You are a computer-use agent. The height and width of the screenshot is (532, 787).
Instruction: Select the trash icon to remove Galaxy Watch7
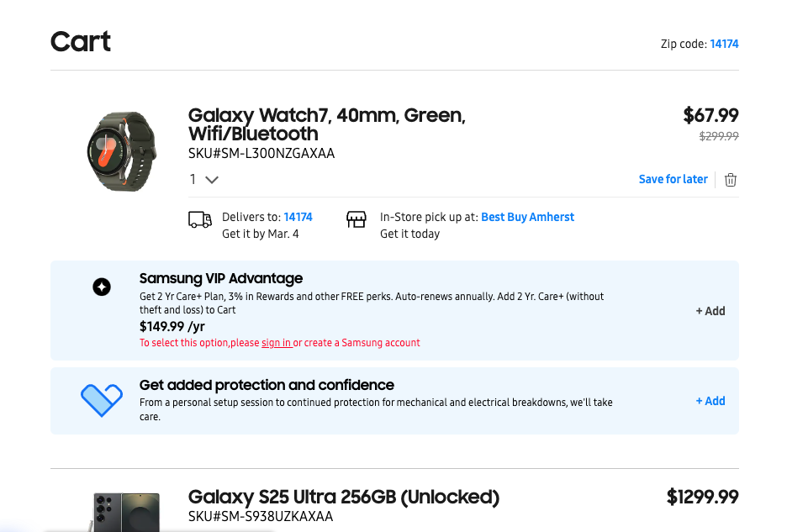click(x=730, y=179)
